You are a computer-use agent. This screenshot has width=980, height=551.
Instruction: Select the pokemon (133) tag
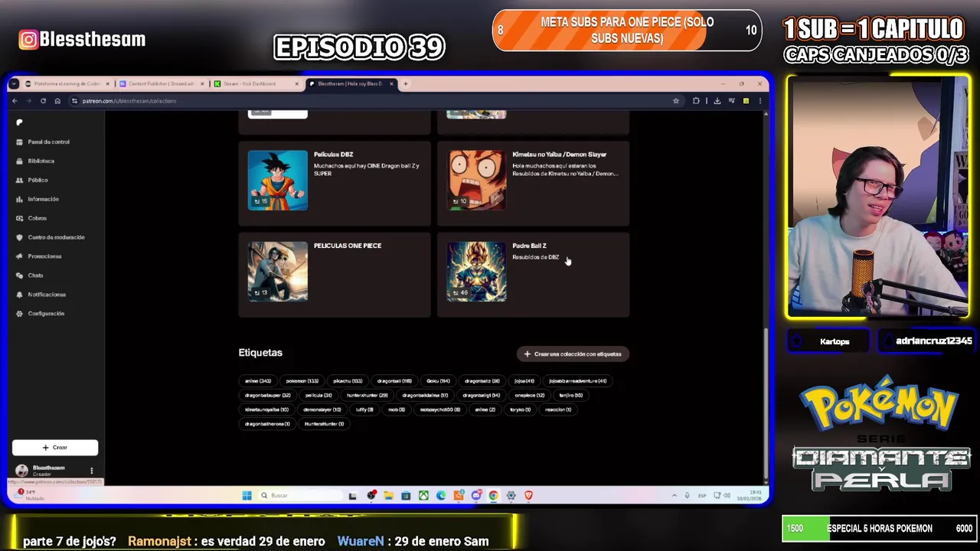302,381
